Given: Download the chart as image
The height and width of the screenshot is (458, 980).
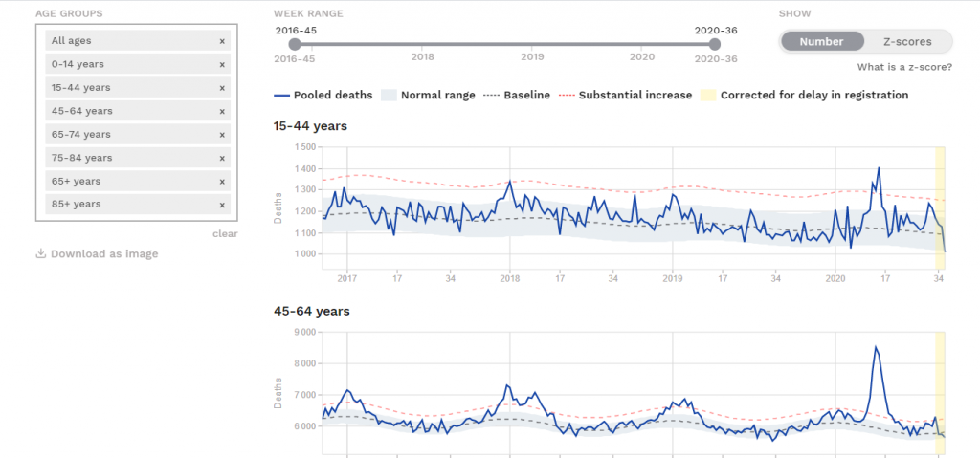Looking at the screenshot, I should (97, 254).
